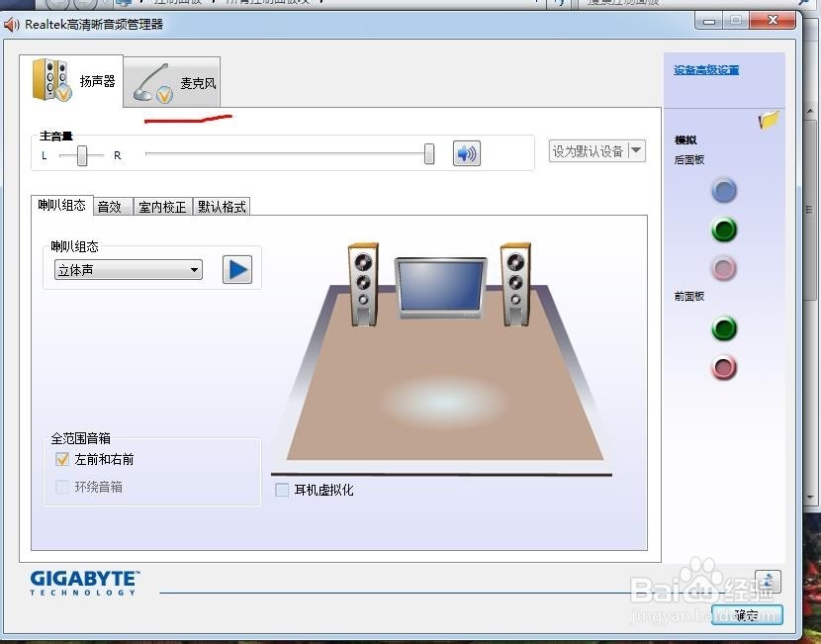Select the green rear panel jack
The width and height of the screenshot is (821, 644).
pyautogui.click(x=724, y=230)
